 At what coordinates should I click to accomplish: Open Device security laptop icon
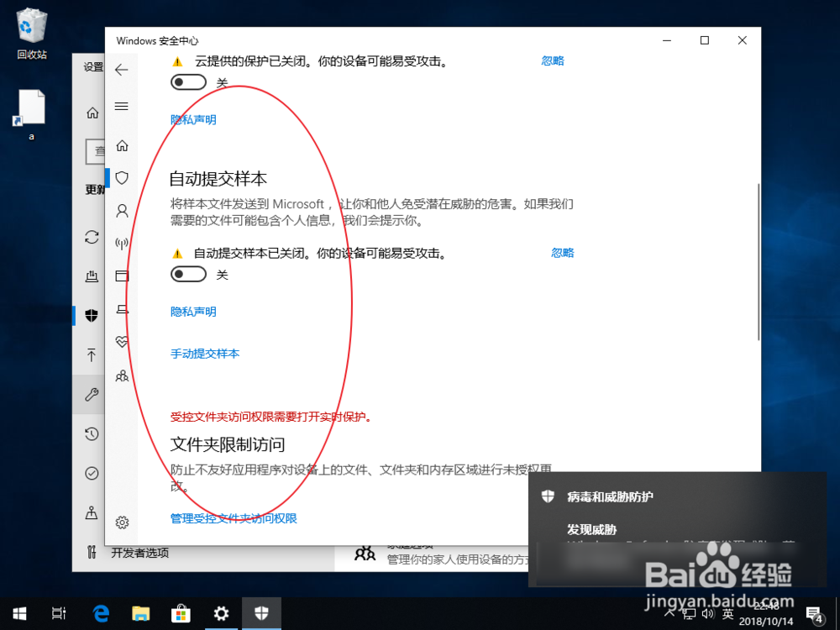(122, 309)
